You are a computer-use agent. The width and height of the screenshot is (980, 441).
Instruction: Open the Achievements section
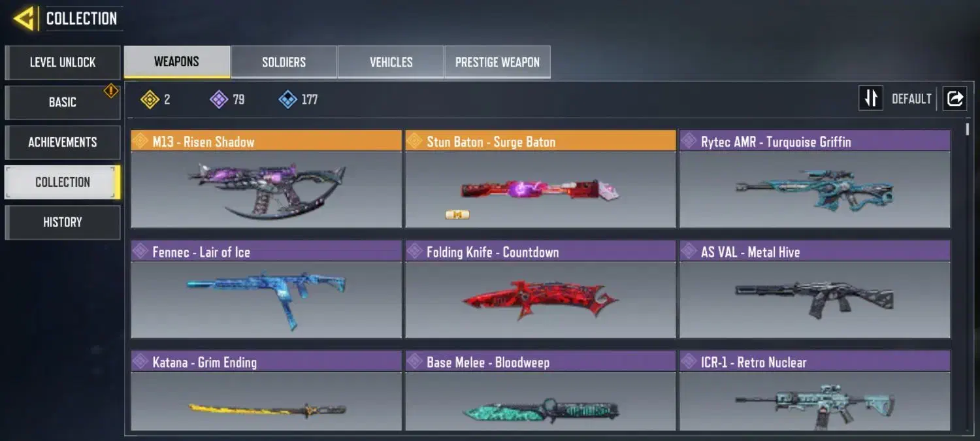(x=63, y=142)
